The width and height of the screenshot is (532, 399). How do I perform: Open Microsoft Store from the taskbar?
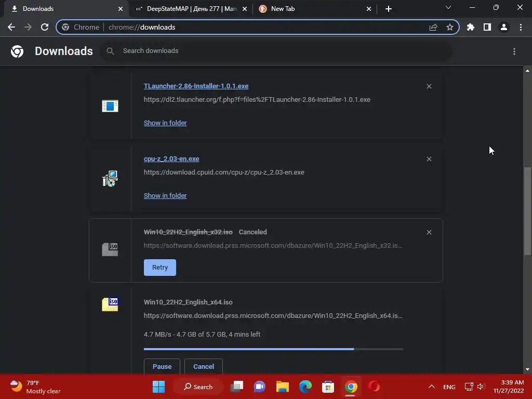(328, 387)
